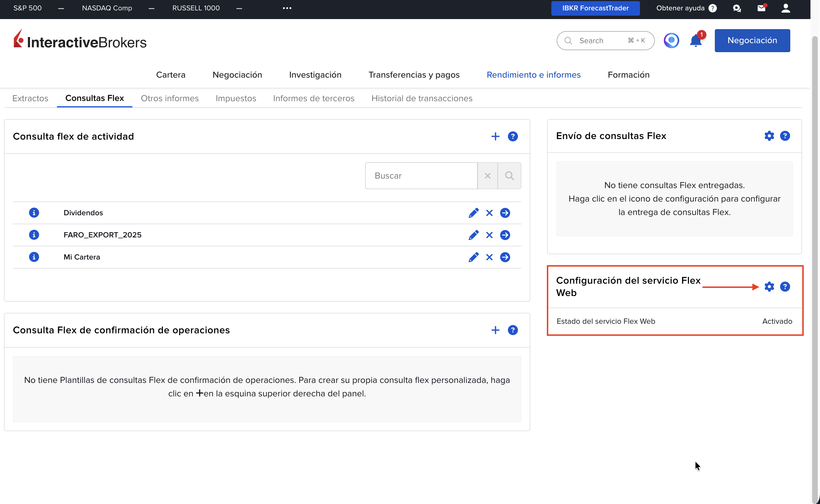Open the chat support icon
Viewport: 820px width, 504px height.
pos(737,8)
